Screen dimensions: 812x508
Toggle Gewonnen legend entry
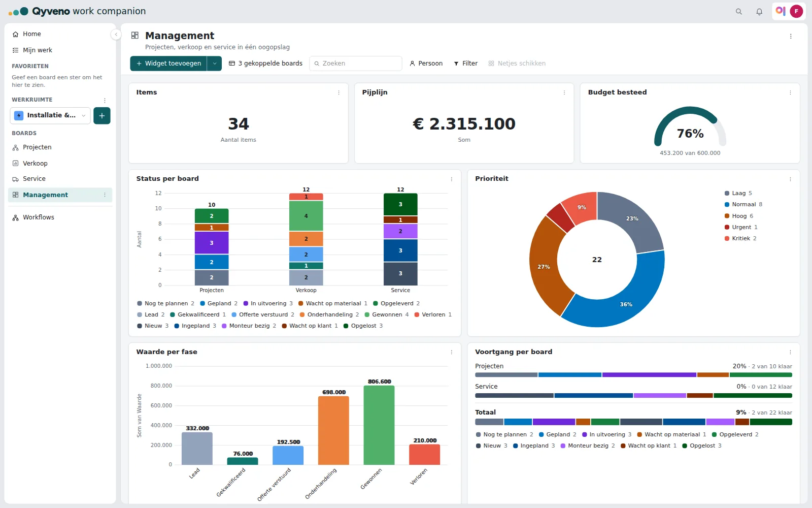(x=387, y=315)
